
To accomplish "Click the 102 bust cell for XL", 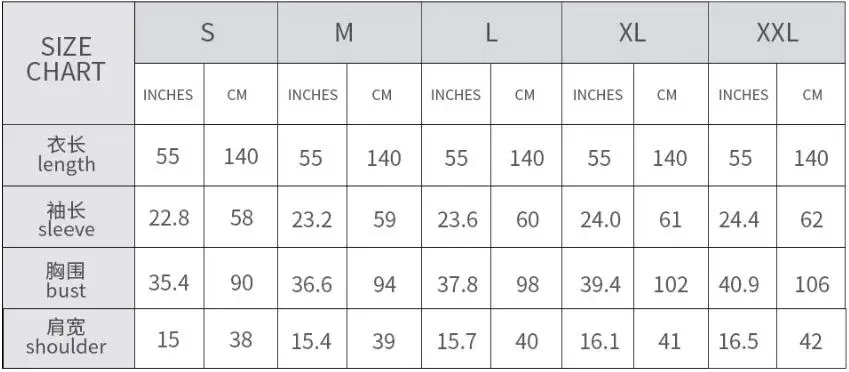I will [670, 284].
